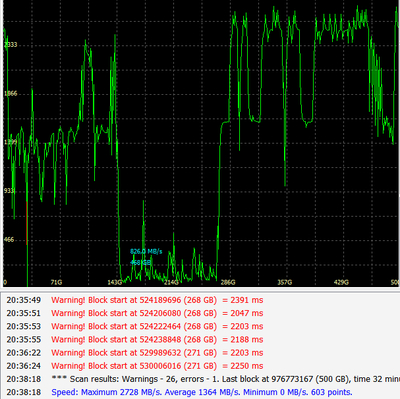Image resolution: width=400 pixels, height=399 pixels.
Task: Click the 2333 label on the speed axis
Action: tap(10, 45)
